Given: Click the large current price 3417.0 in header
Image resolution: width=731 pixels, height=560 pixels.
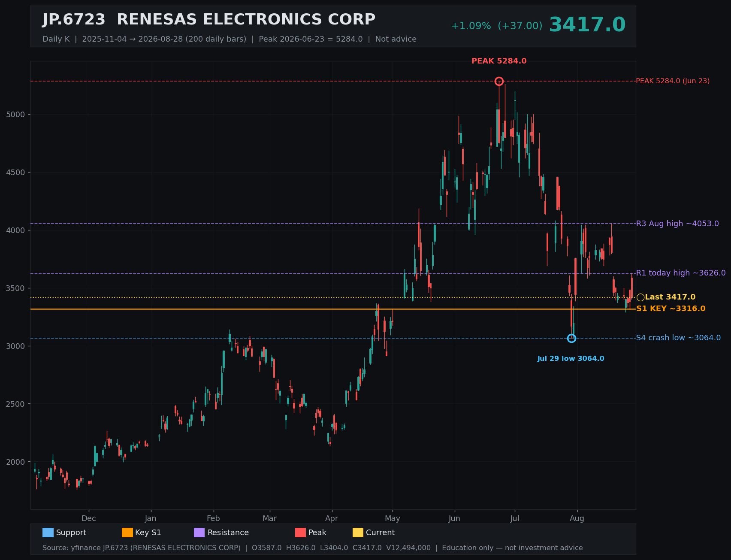Looking at the screenshot, I should pos(587,25).
